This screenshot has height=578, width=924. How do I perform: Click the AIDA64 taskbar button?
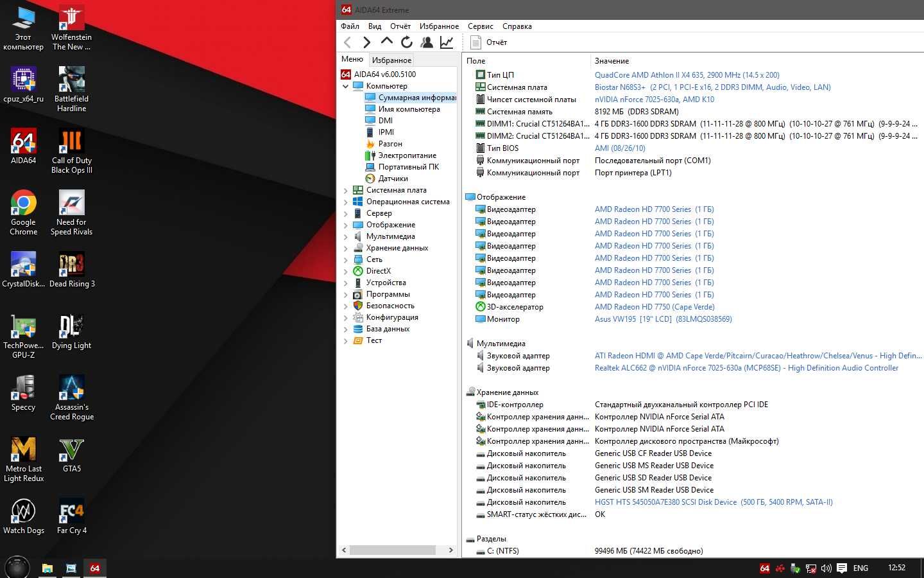95,568
